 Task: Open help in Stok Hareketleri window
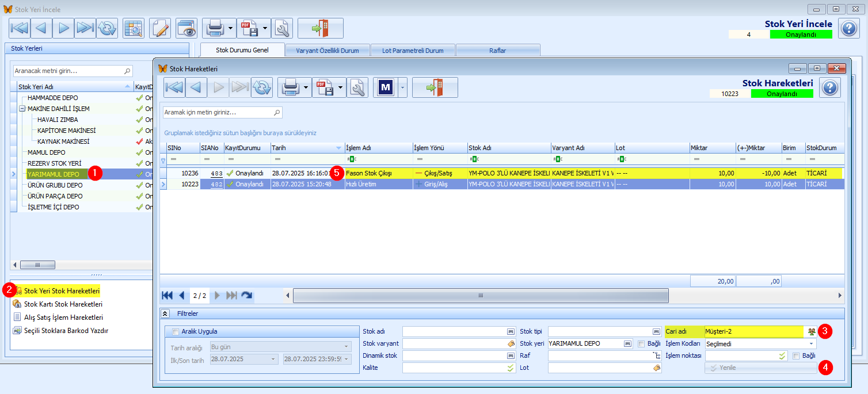coord(830,87)
